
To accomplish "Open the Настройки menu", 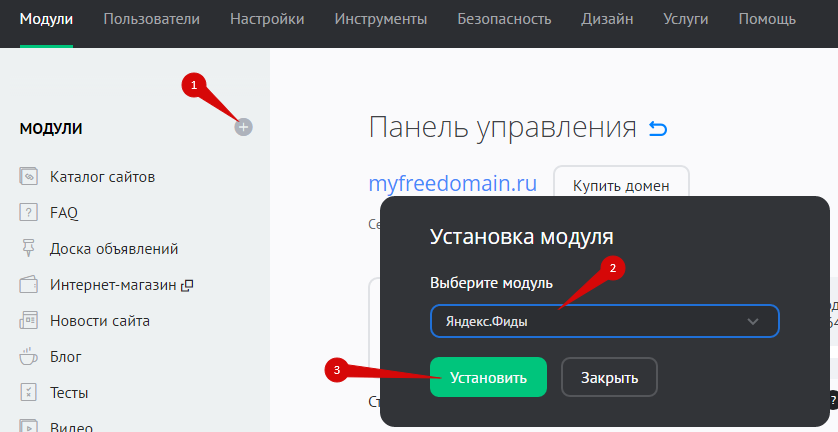I will click(267, 19).
